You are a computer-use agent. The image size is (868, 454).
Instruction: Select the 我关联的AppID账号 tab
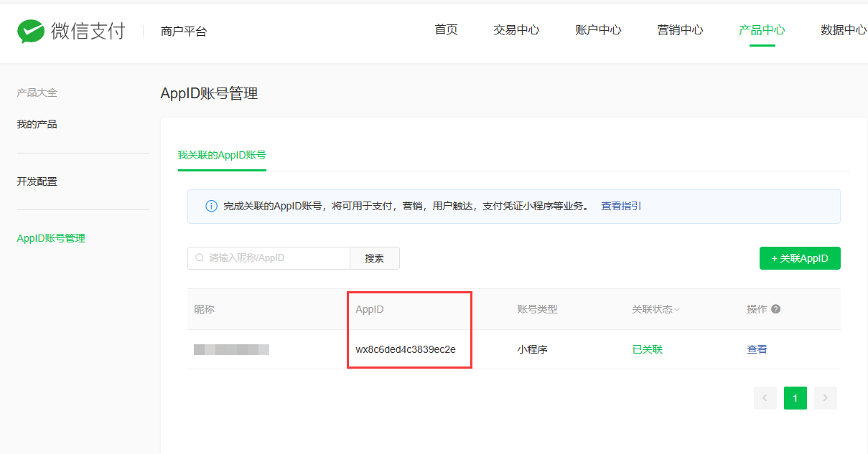click(222, 155)
